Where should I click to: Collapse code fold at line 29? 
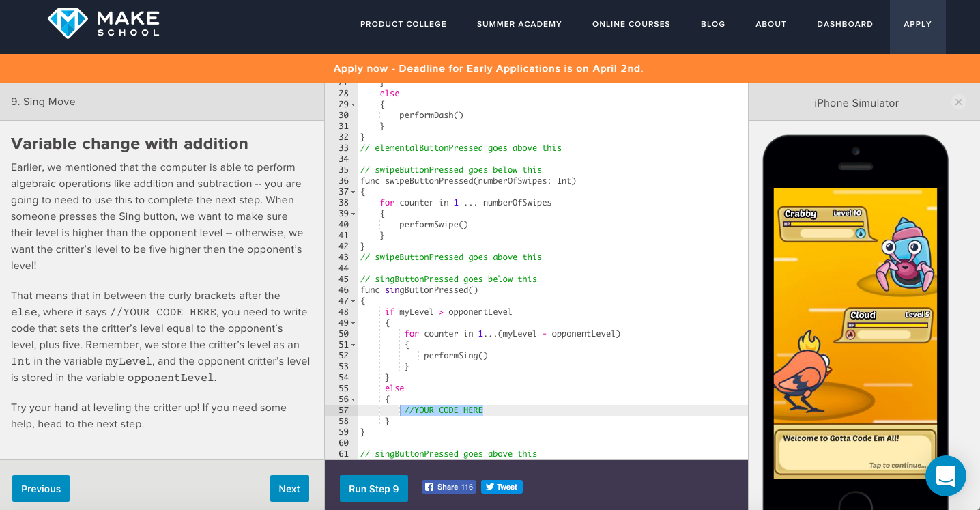tap(353, 104)
